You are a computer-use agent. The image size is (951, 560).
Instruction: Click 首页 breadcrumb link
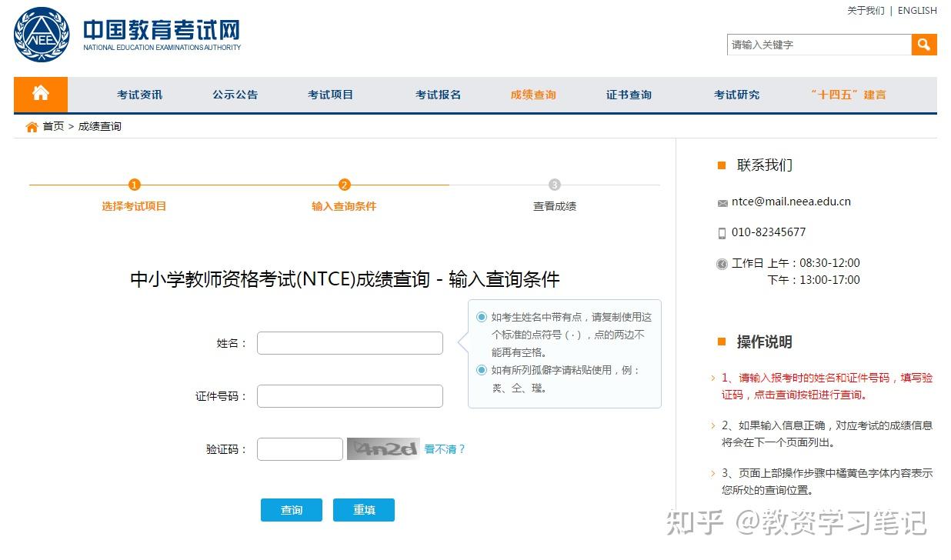pyautogui.click(x=53, y=126)
